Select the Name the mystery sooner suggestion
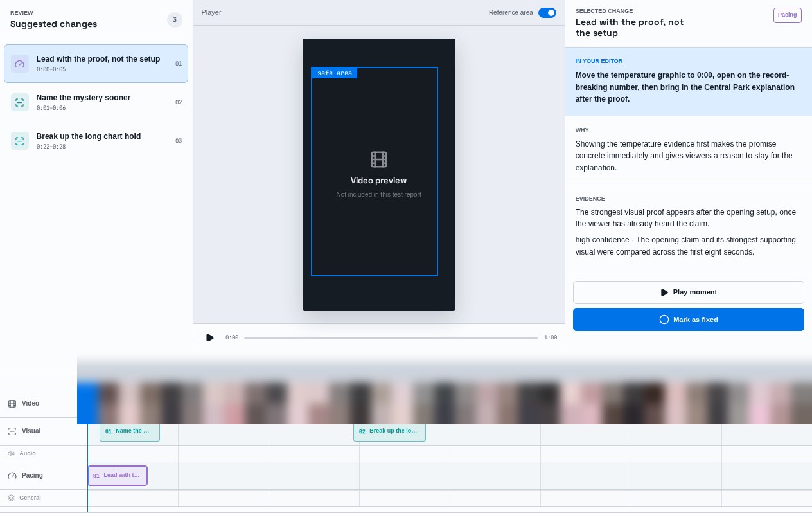 click(x=96, y=102)
